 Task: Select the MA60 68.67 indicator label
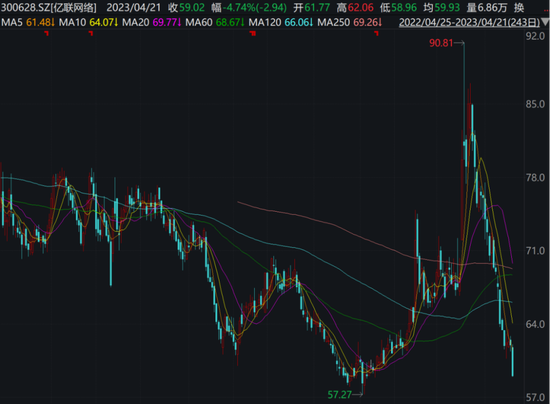(x=215, y=22)
